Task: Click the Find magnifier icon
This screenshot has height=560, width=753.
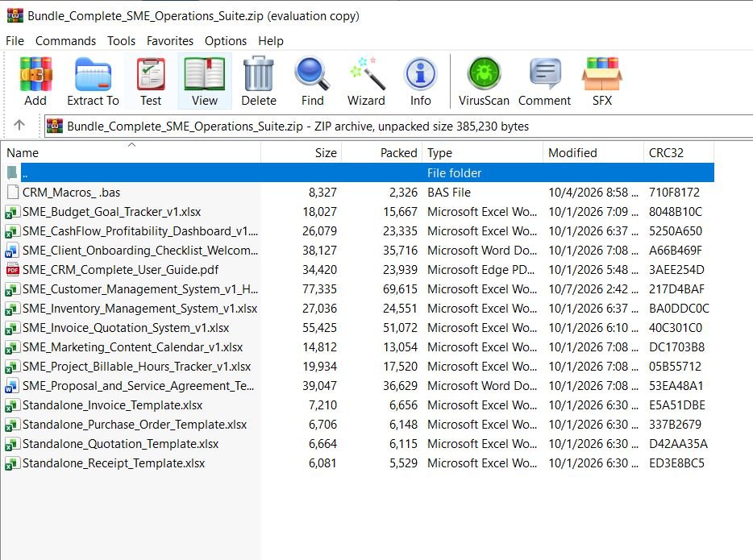Action: coord(312,74)
